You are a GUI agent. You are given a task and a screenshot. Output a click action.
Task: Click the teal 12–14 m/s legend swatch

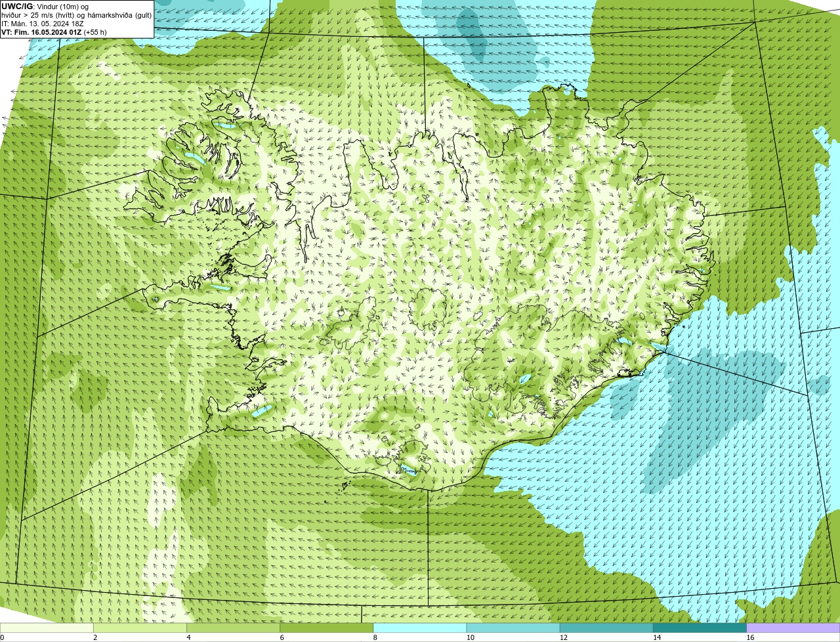point(606,628)
